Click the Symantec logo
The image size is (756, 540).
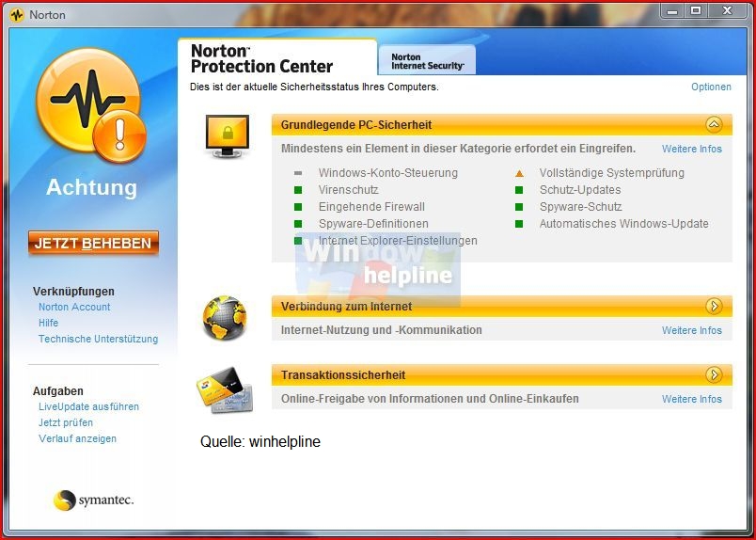pyautogui.click(x=93, y=500)
